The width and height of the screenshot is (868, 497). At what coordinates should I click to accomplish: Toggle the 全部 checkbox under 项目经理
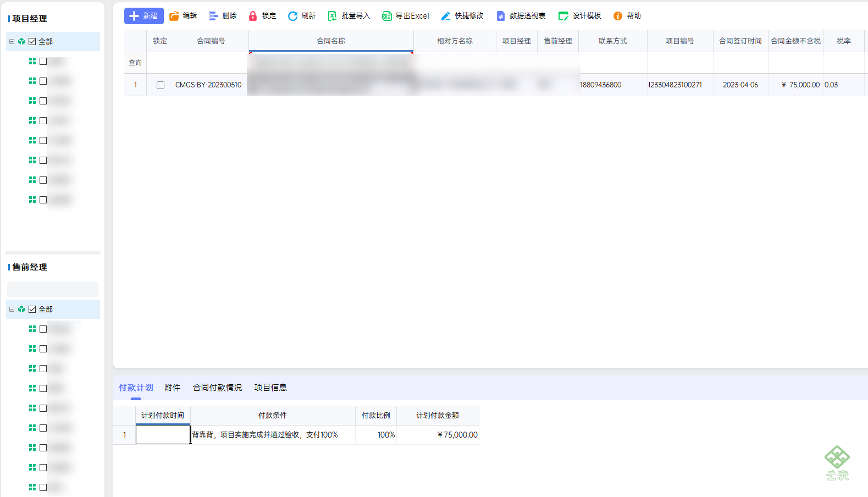[x=32, y=41]
